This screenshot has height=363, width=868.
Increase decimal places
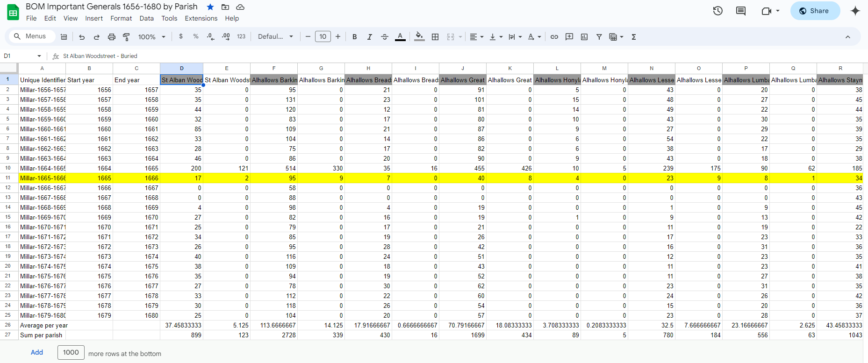click(226, 36)
